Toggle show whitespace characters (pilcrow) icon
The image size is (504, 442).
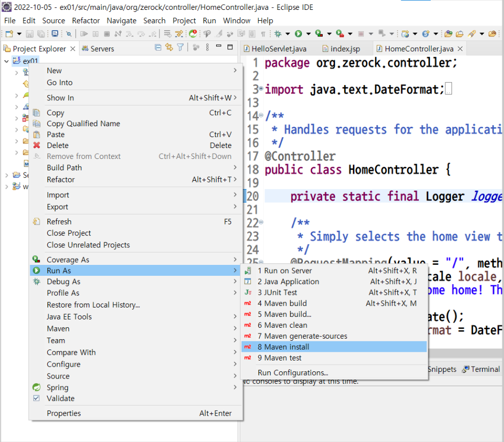[x=263, y=34]
